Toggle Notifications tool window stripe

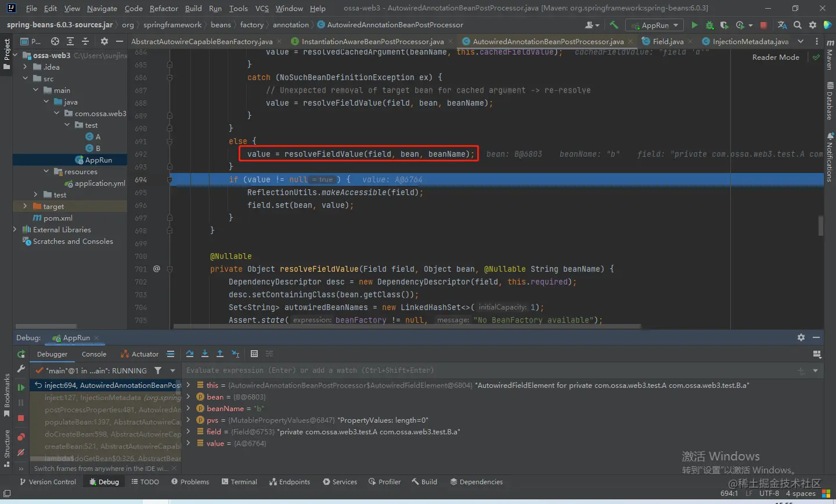tap(829, 157)
